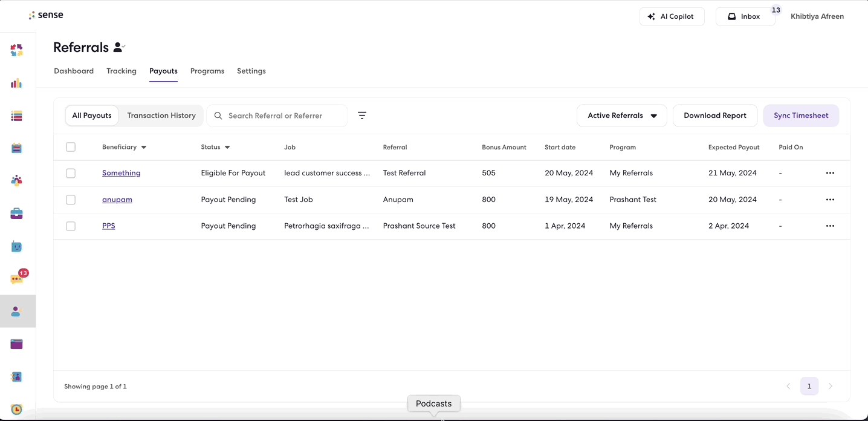This screenshot has height=421, width=868.
Task: Open the anupam beneficiary link
Action: (x=117, y=200)
